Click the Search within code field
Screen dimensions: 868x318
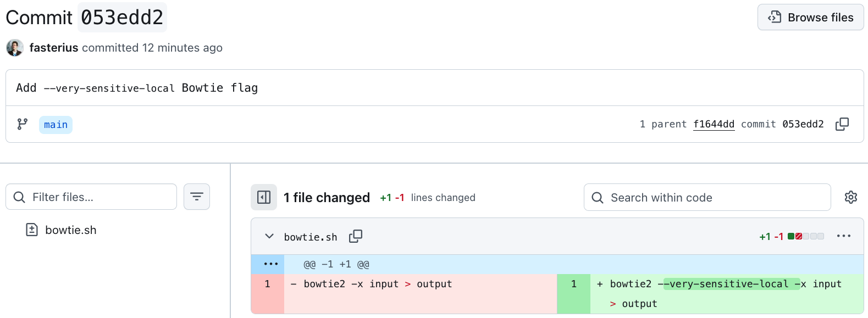(715, 198)
